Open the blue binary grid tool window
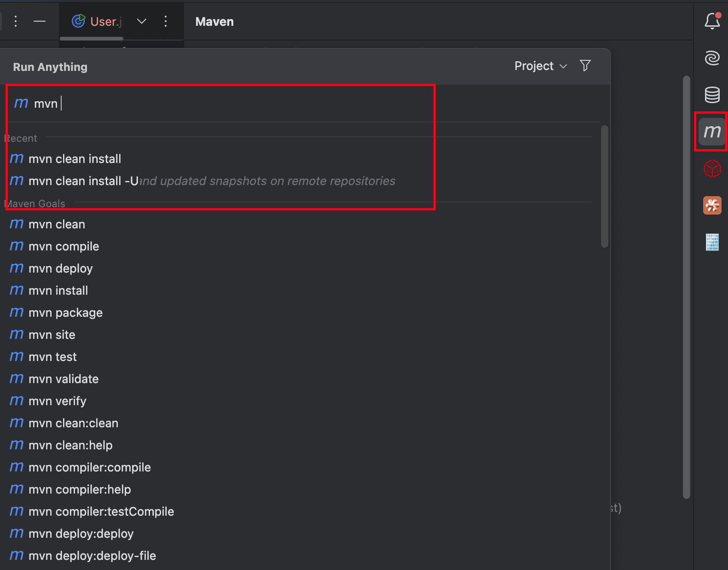This screenshot has height=570, width=728. pos(712,242)
